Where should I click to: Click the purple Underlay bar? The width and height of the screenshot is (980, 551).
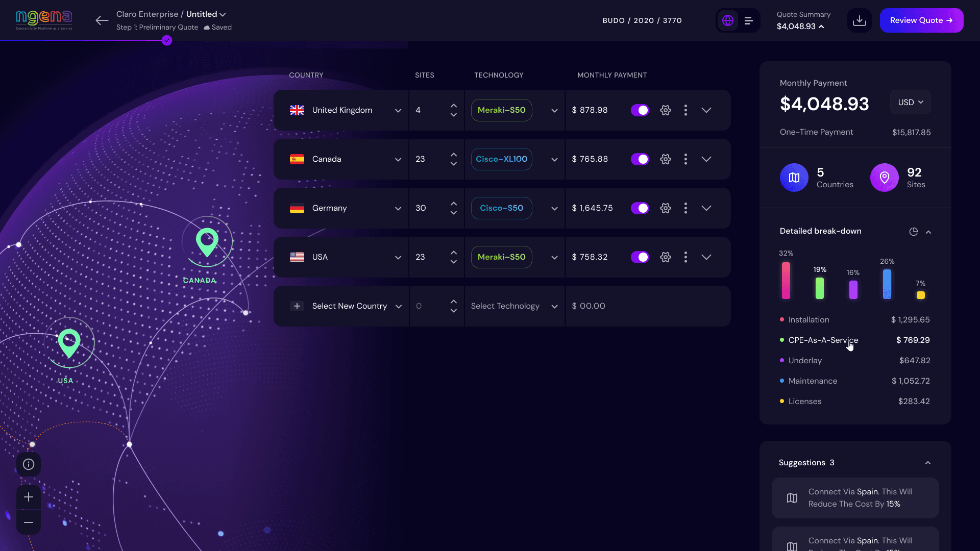(853, 290)
